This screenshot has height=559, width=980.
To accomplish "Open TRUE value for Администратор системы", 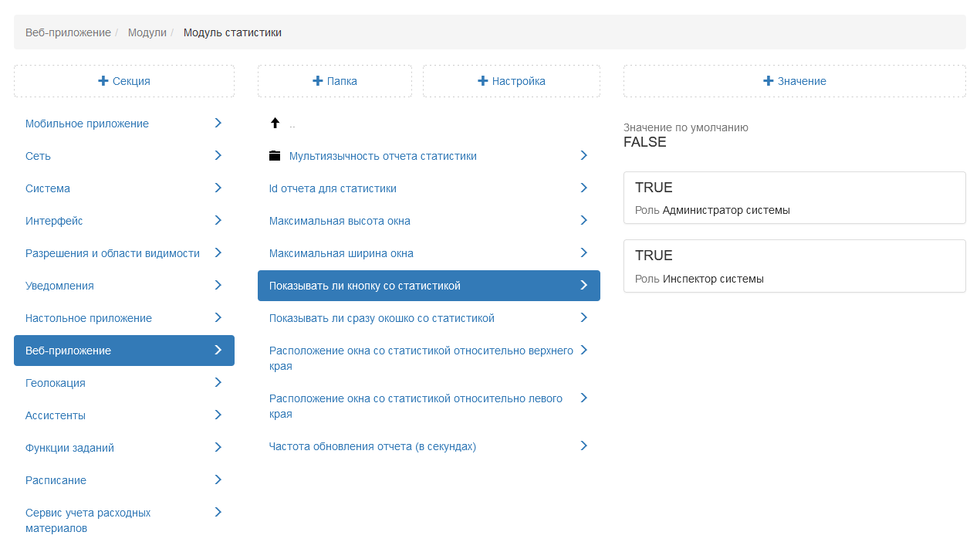I will pos(794,198).
